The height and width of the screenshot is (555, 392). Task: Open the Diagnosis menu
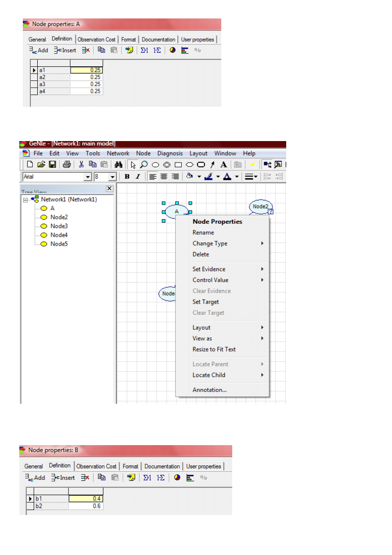pyautogui.click(x=169, y=153)
